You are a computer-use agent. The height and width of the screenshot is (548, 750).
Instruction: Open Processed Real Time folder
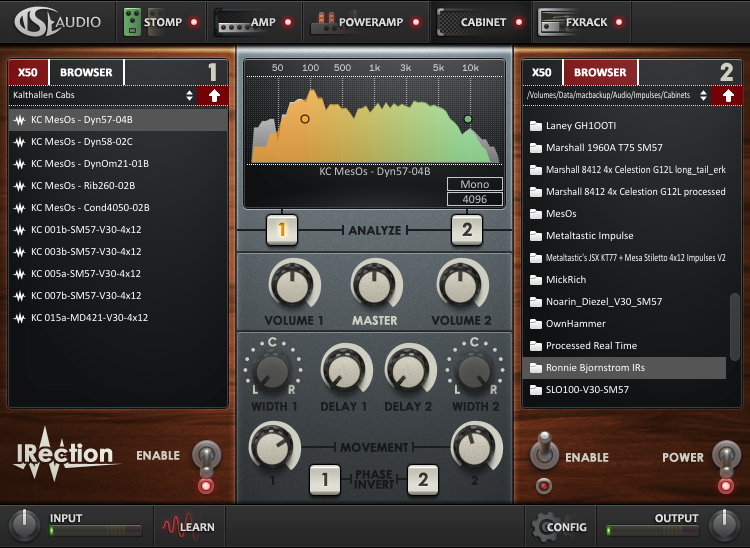click(x=624, y=346)
